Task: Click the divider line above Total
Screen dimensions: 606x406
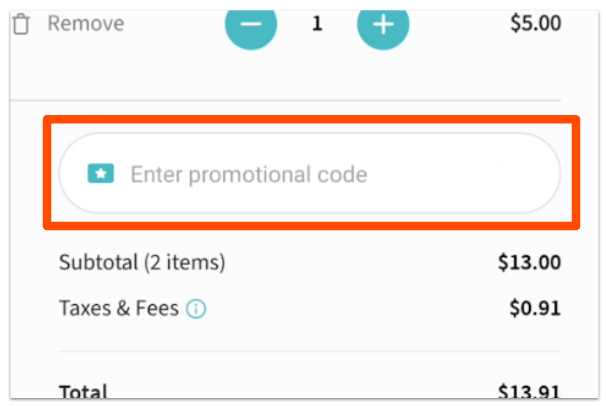Action: pyautogui.click(x=308, y=351)
